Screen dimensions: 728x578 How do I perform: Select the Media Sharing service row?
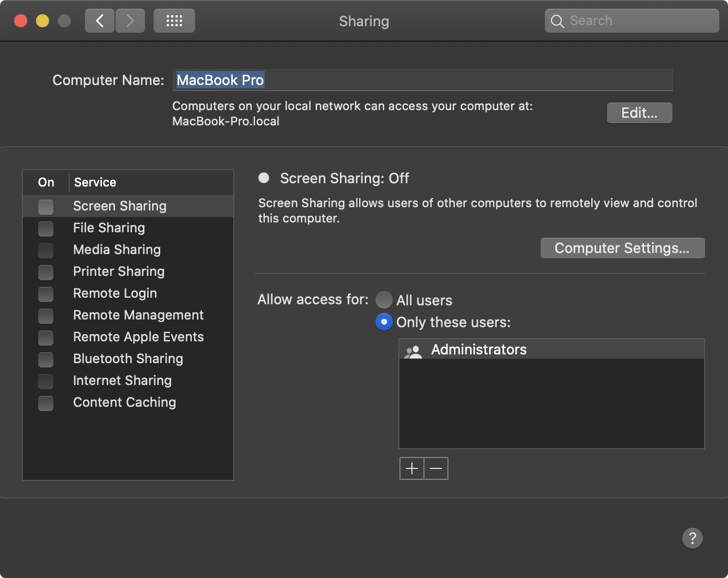[117, 250]
